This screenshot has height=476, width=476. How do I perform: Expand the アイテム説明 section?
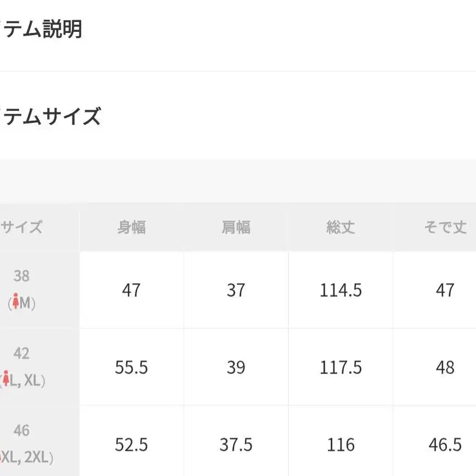41,29
